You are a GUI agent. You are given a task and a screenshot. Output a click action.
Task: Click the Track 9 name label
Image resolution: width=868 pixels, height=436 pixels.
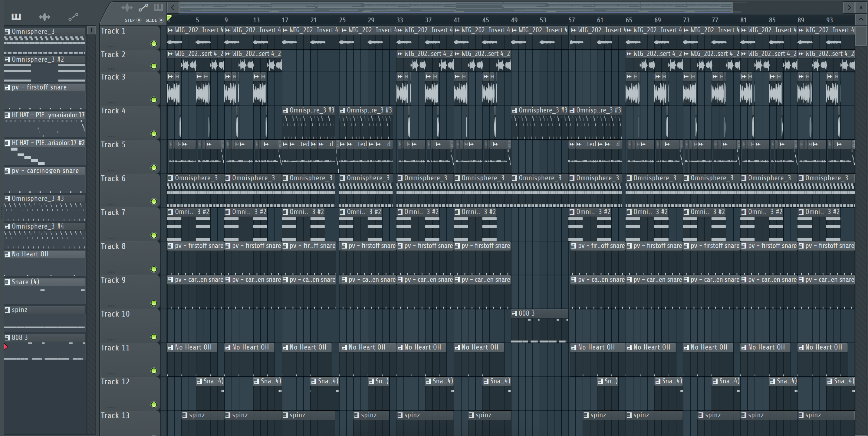coord(113,280)
